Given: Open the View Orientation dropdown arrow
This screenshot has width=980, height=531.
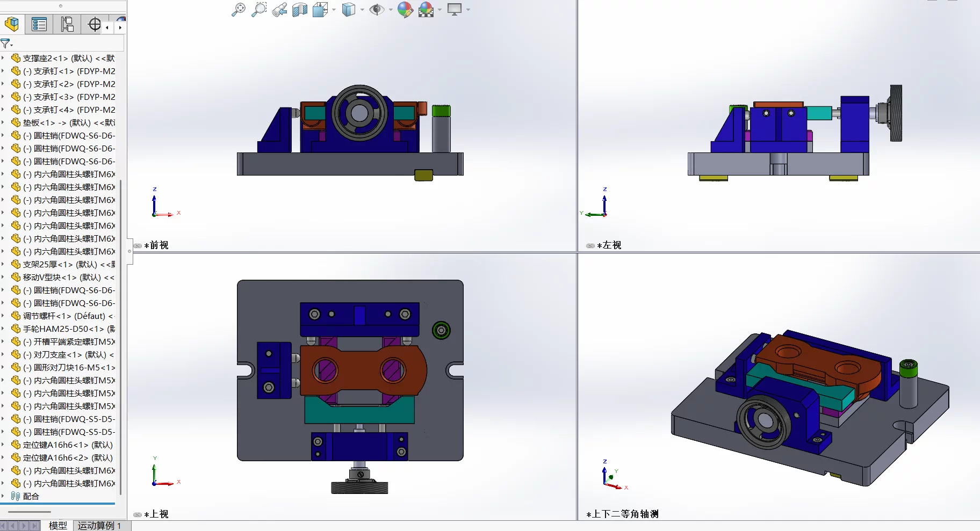Looking at the screenshot, I should tap(334, 10).
